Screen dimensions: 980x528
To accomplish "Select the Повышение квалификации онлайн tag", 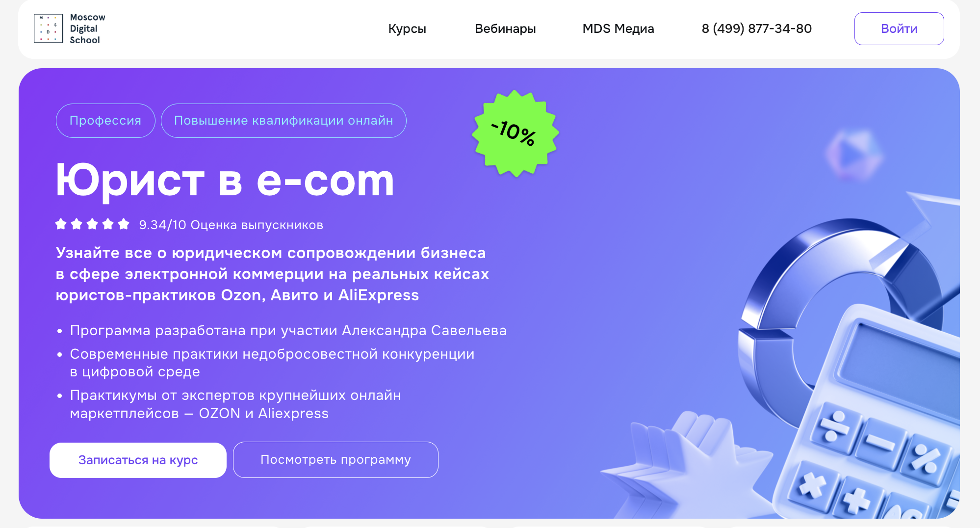I will pyautogui.click(x=284, y=121).
